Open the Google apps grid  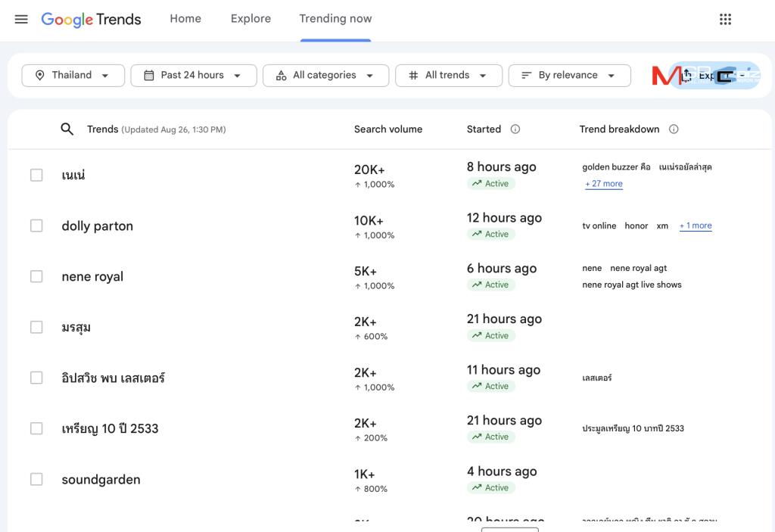point(725,19)
